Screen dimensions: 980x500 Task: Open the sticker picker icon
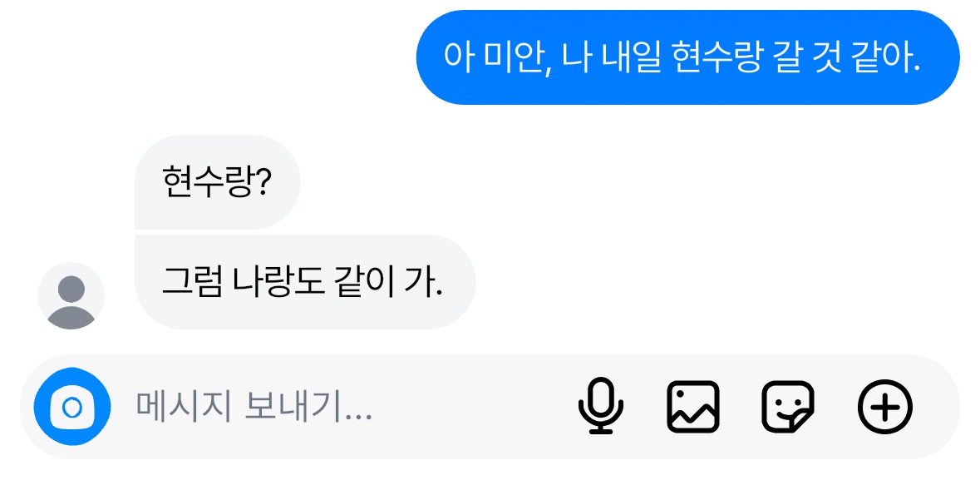click(788, 407)
